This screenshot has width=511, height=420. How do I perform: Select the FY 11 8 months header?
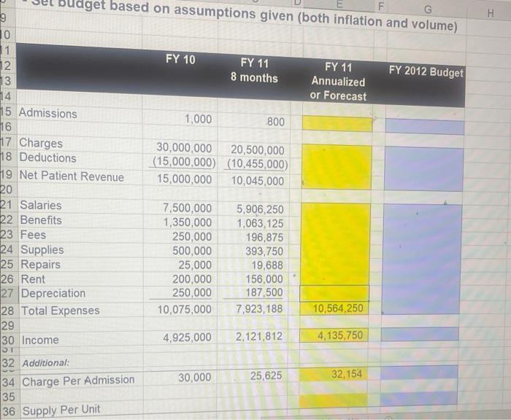click(x=254, y=70)
